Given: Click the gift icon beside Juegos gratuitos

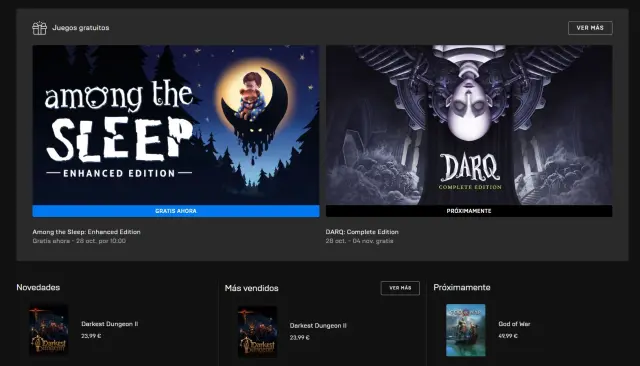Looking at the screenshot, I should pos(40,28).
